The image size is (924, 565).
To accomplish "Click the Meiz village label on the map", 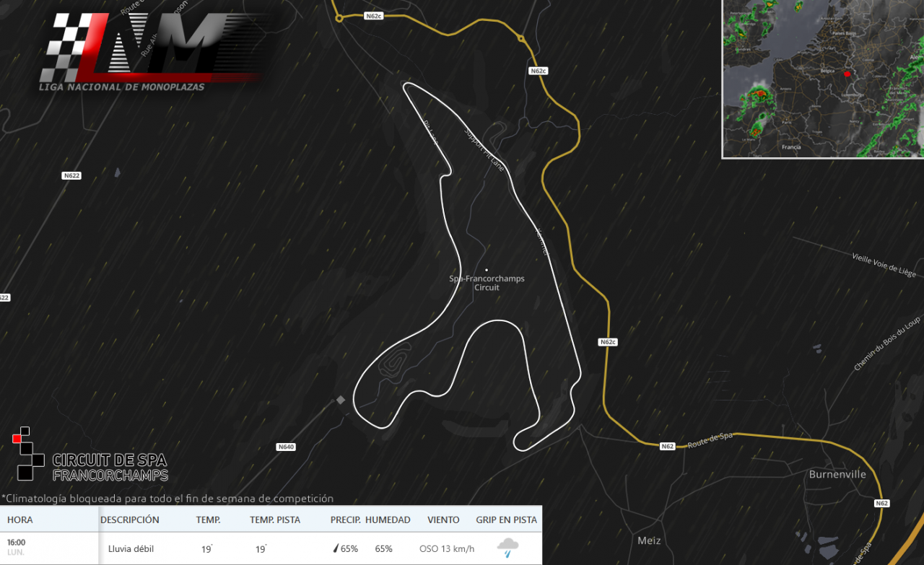I will [649, 540].
